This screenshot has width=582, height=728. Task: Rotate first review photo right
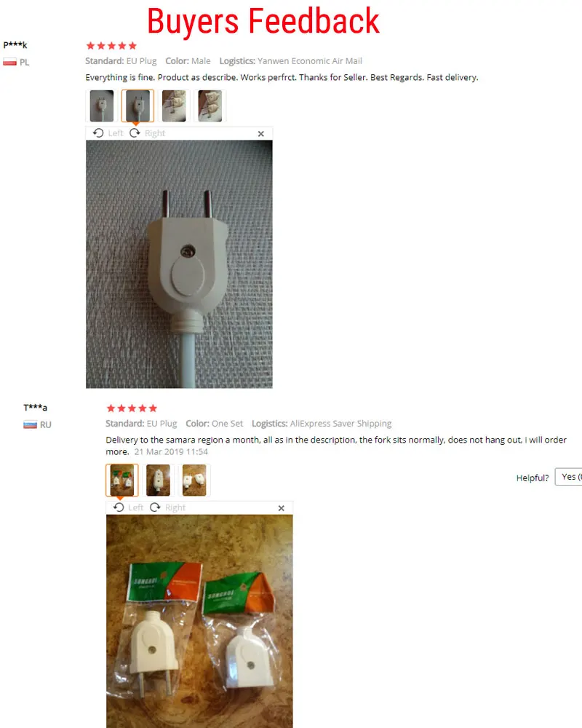(147, 133)
